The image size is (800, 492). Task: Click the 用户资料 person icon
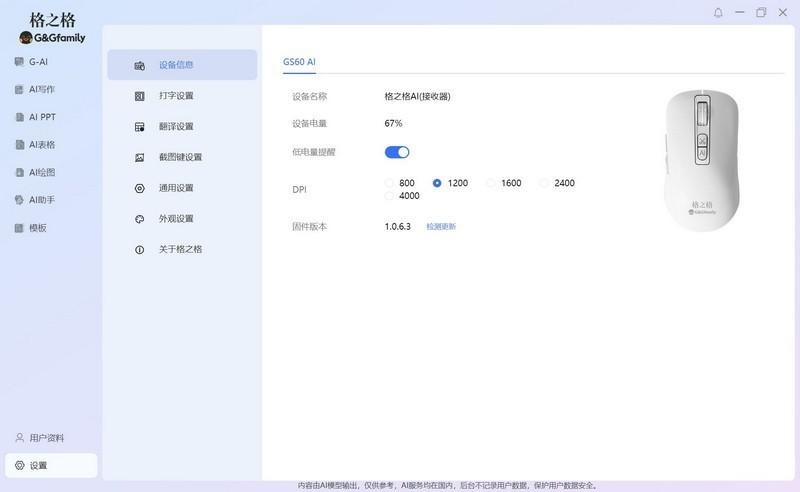pos(19,437)
